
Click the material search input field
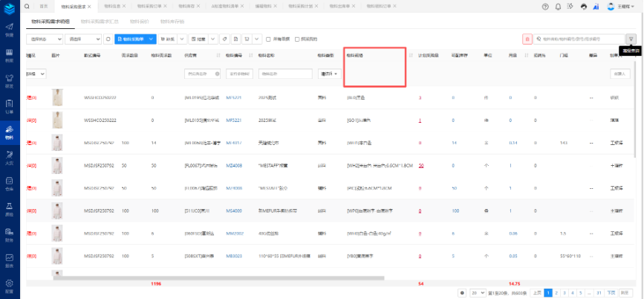(x=581, y=39)
